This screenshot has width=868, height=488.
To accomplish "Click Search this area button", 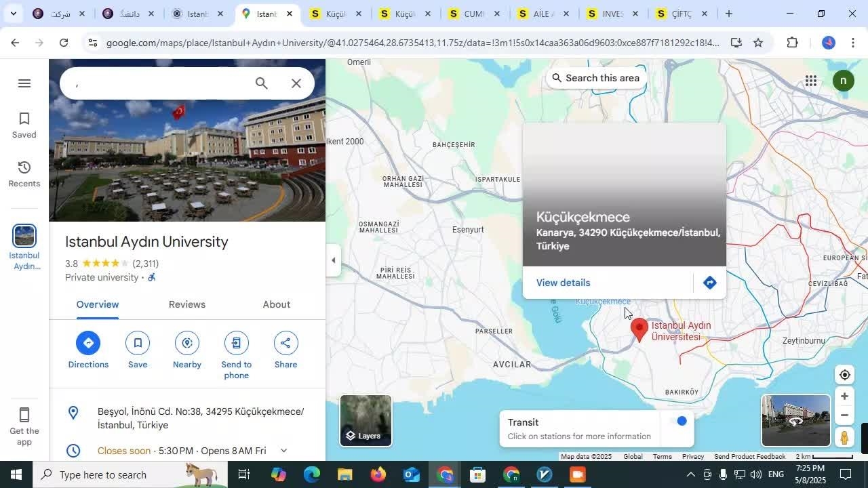I will click(595, 78).
